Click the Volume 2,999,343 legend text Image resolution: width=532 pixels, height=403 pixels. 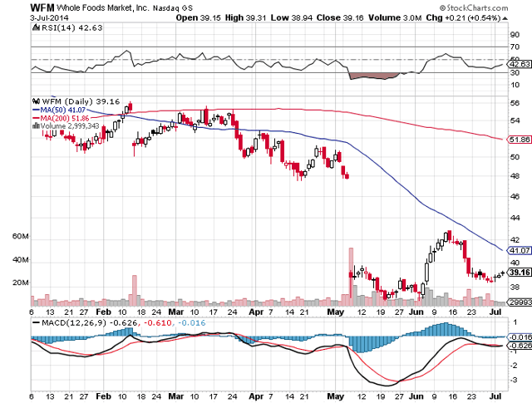pyautogui.click(x=70, y=125)
